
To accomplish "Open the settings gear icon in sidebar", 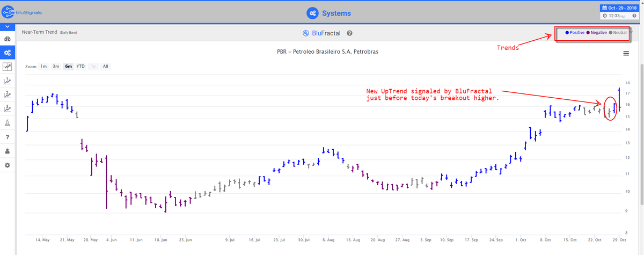I will 8,165.
